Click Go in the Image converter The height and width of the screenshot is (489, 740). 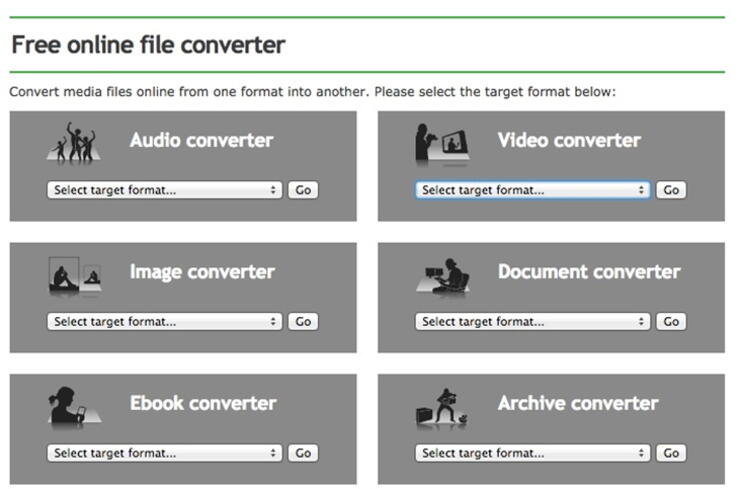[x=303, y=322]
